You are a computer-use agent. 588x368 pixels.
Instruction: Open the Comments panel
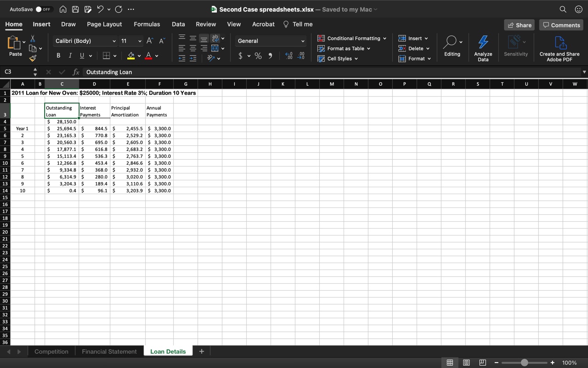click(x=561, y=25)
